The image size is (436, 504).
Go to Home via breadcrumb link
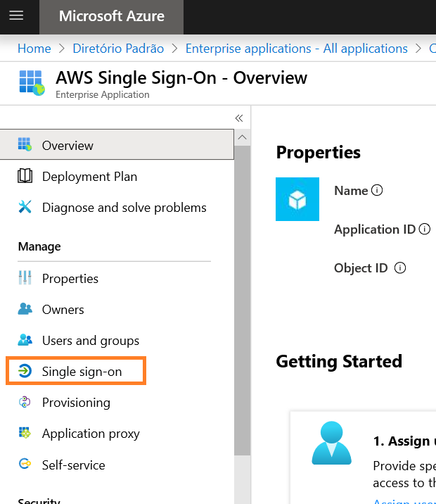(34, 49)
